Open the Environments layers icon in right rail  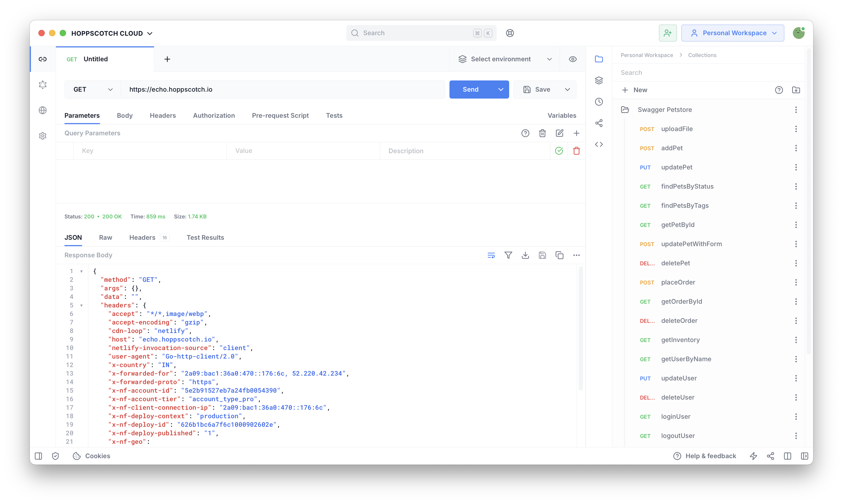pyautogui.click(x=599, y=80)
